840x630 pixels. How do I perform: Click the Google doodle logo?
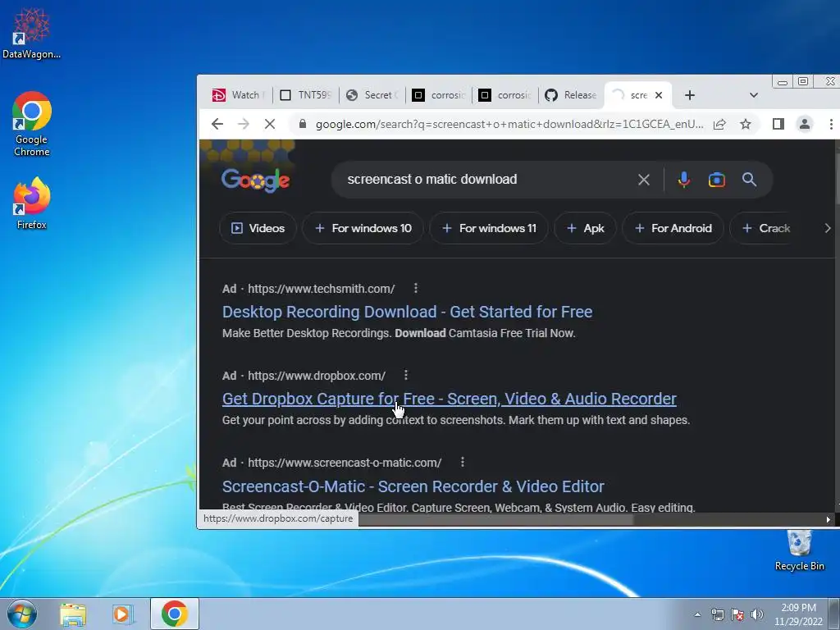pos(256,180)
